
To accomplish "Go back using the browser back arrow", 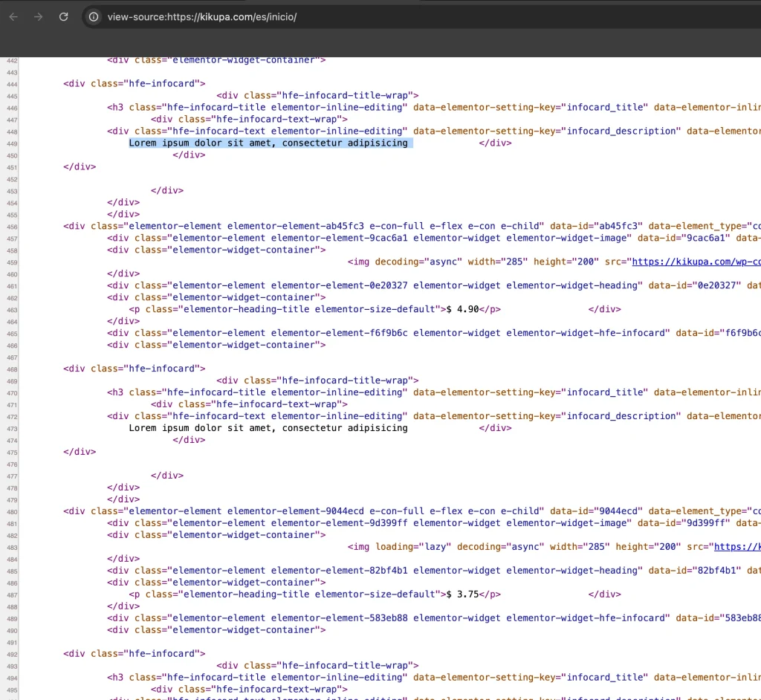I will pyautogui.click(x=13, y=17).
